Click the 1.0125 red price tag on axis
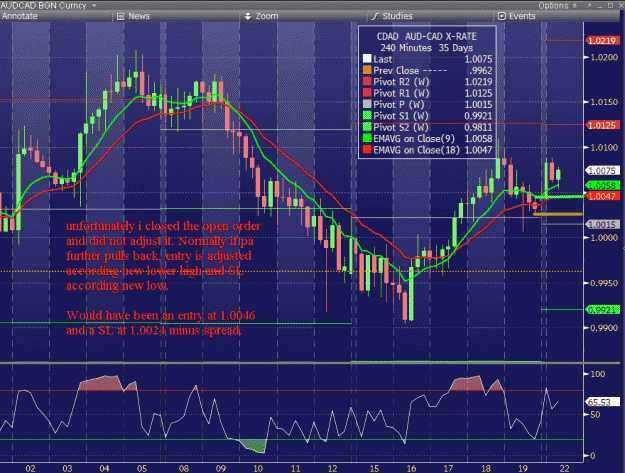Image resolution: width=625 pixels, height=473 pixels. coord(602,125)
